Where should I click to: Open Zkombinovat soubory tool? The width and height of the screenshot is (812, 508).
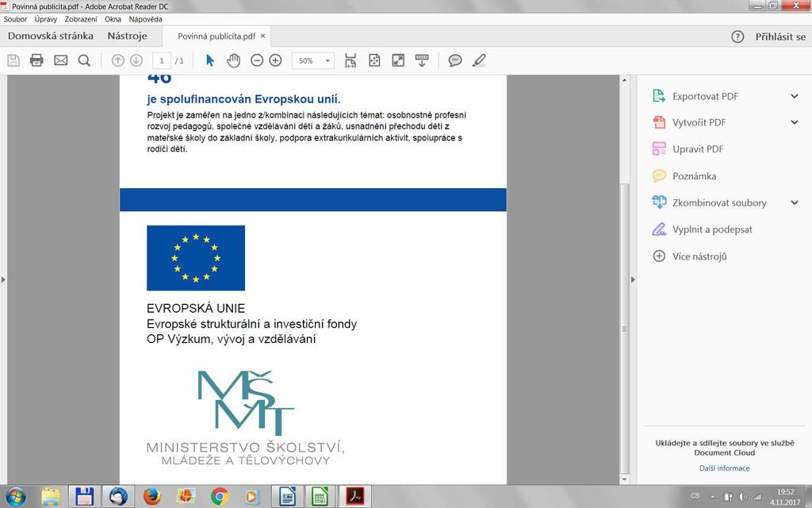[x=718, y=202]
